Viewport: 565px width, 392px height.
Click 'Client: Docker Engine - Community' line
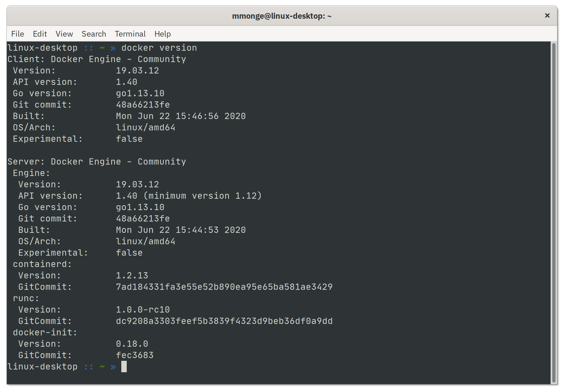pyautogui.click(x=97, y=59)
